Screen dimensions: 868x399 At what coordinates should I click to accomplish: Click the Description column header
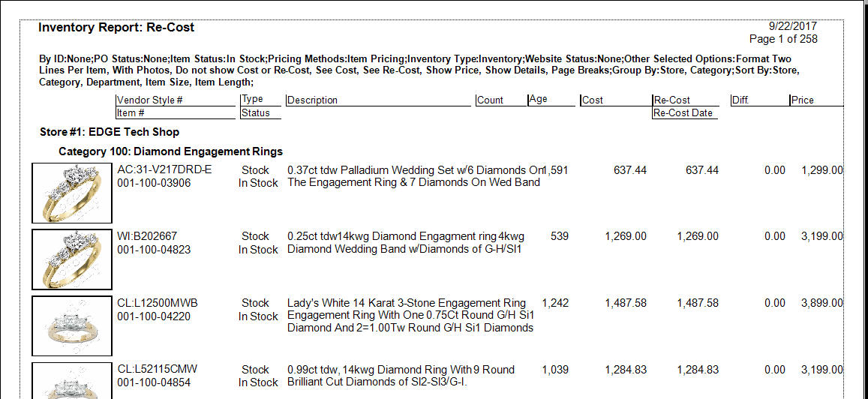coord(313,100)
